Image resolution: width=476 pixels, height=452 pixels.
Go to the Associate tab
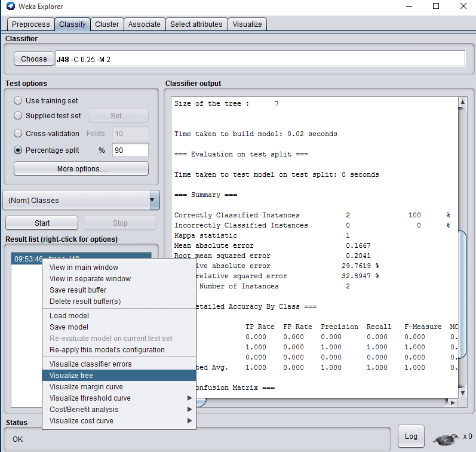[144, 24]
